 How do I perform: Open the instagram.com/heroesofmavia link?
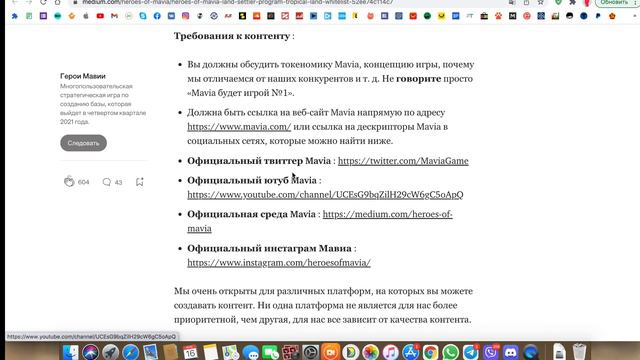(x=279, y=263)
